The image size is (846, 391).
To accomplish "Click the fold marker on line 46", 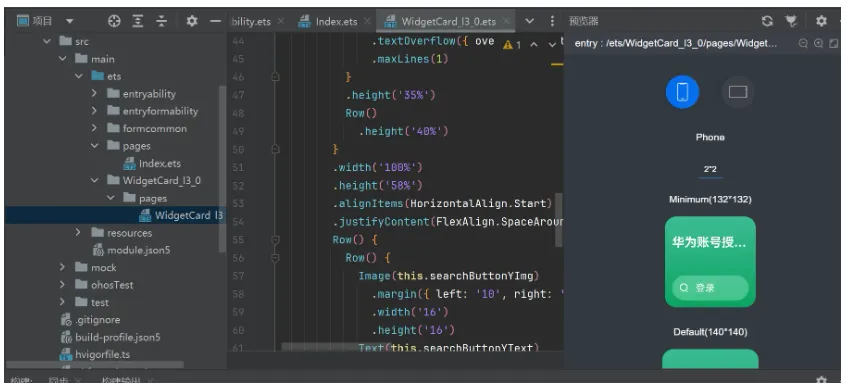I will click(275, 77).
